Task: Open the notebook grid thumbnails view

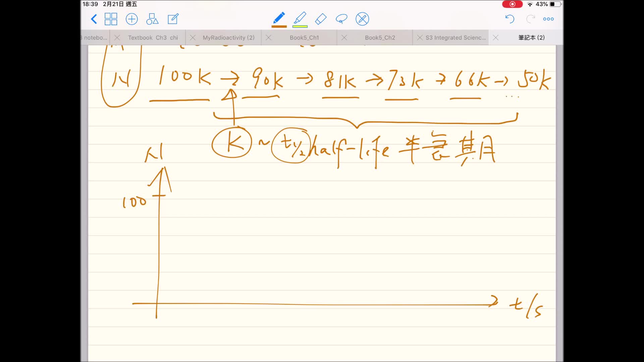Action: [x=111, y=19]
